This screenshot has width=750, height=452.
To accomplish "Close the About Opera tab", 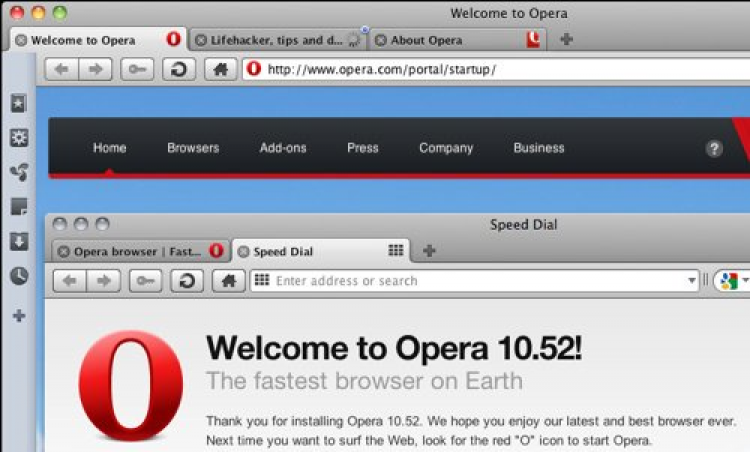I will tap(381, 40).
